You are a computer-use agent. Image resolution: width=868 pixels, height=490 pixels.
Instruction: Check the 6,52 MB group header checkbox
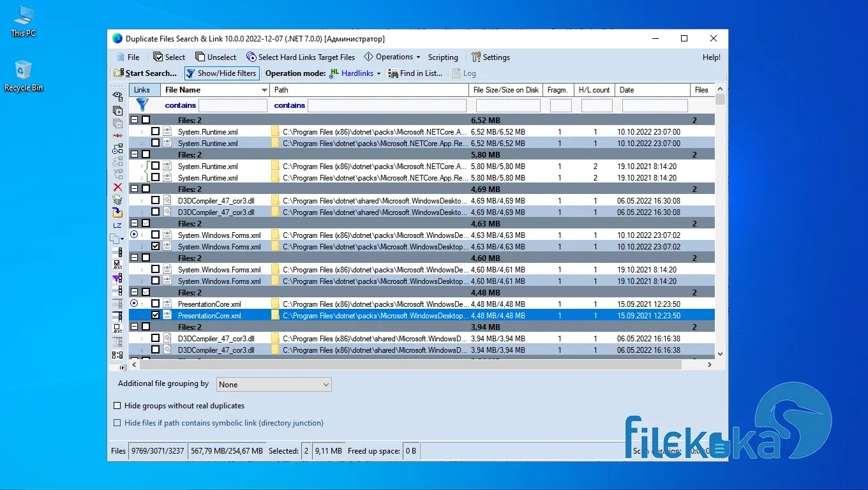pos(146,120)
